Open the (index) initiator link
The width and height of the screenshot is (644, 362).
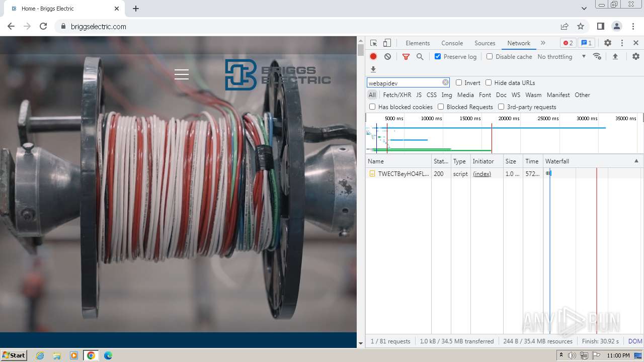click(482, 173)
